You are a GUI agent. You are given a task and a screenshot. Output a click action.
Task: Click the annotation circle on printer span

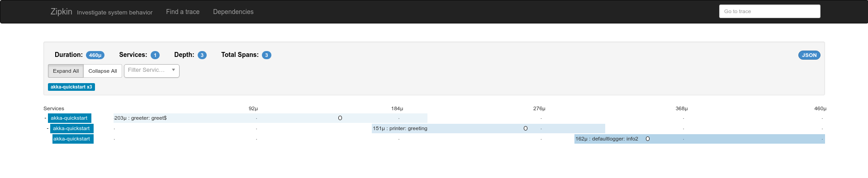click(x=526, y=128)
